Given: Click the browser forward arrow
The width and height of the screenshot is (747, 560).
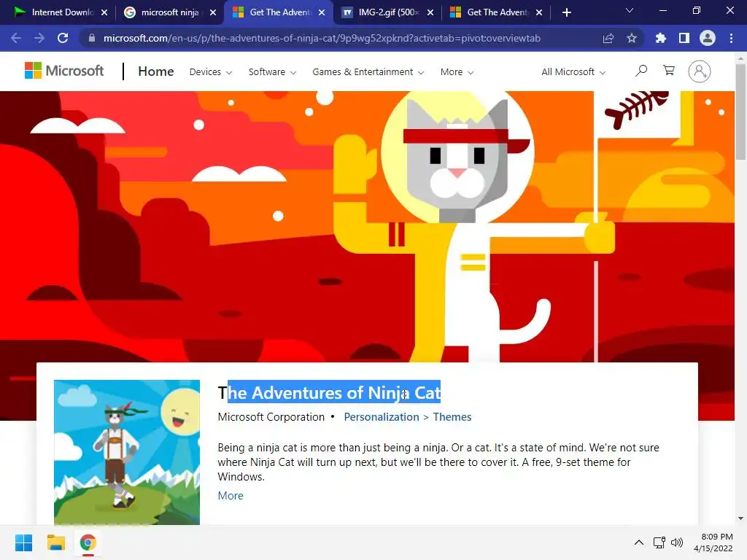Looking at the screenshot, I should click(39, 38).
